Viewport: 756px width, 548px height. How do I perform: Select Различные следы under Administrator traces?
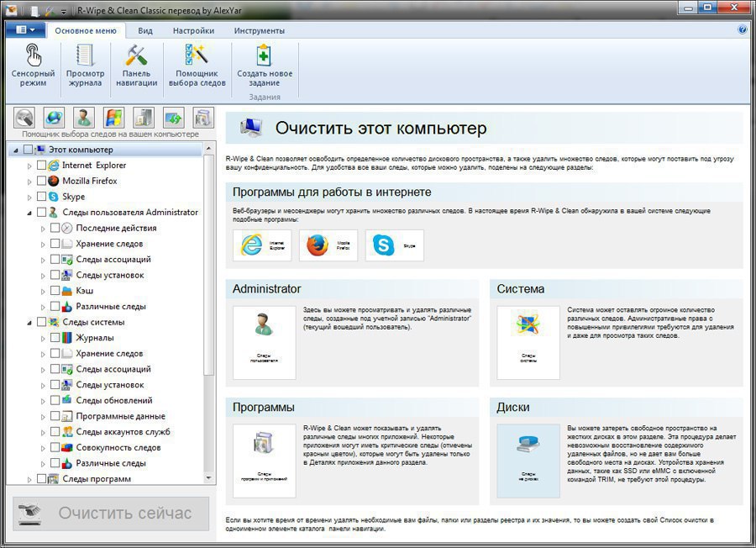tap(111, 306)
